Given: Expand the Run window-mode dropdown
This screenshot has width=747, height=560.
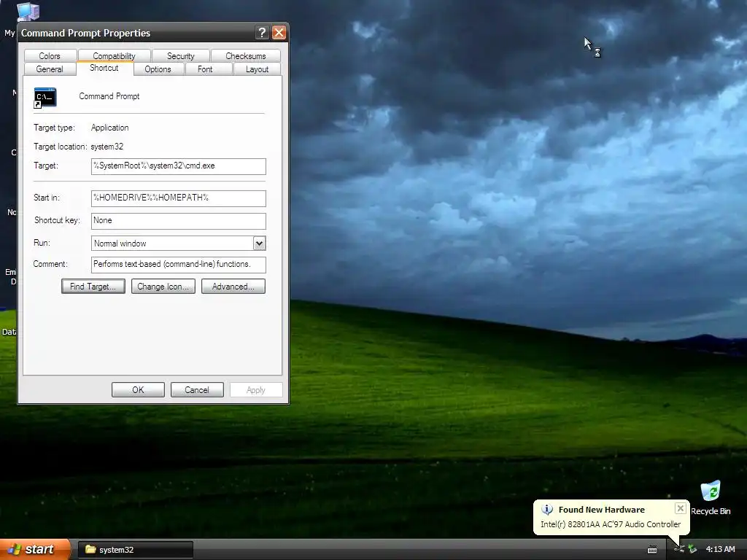Looking at the screenshot, I should [x=259, y=244].
